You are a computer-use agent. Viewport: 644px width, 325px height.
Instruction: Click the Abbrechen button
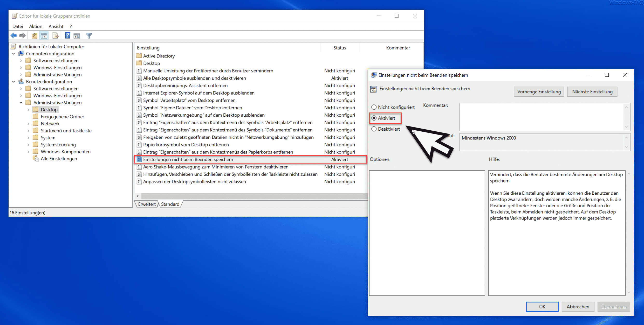tap(578, 307)
